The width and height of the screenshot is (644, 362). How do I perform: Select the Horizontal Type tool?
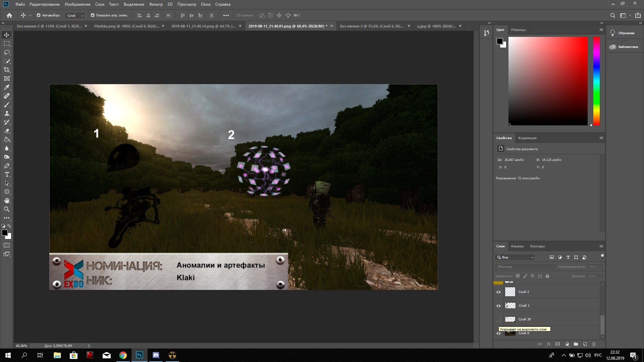tap(7, 174)
